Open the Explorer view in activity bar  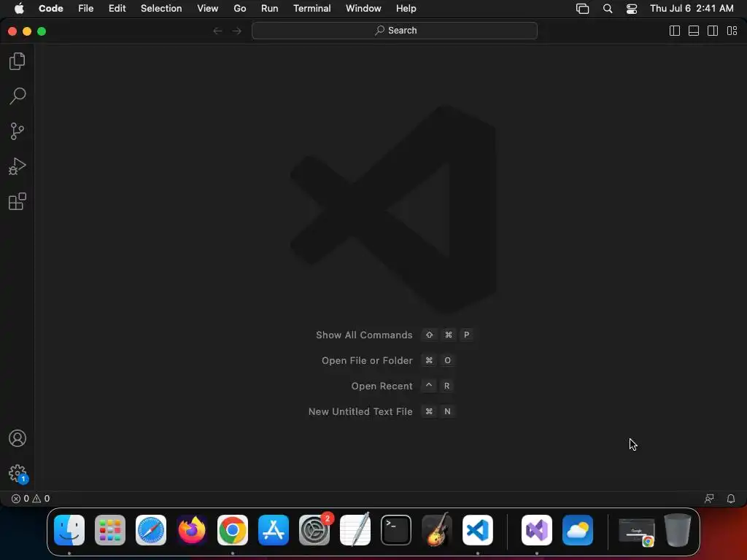tap(18, 61)
